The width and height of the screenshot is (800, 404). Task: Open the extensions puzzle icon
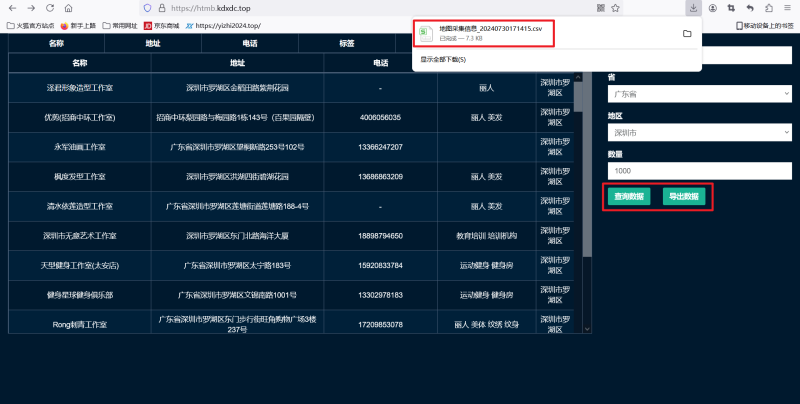[x=767, y=8]
